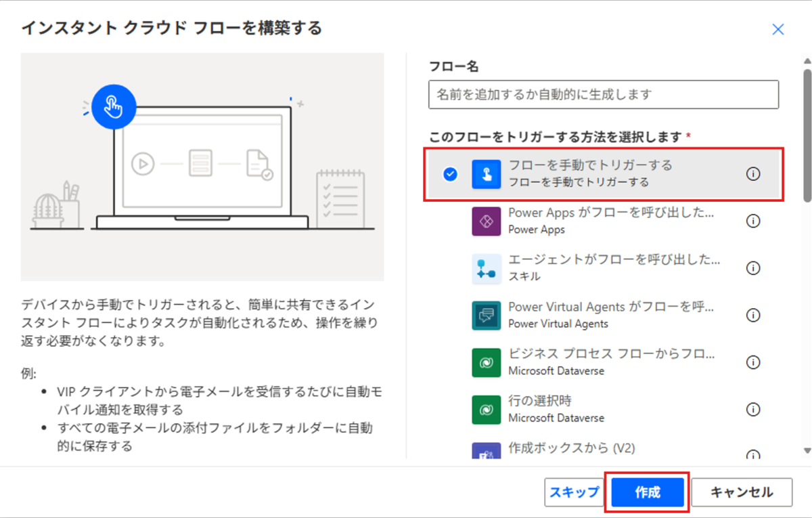Viewport: 812px width, 518px height.
Task: Click the 例: text
Action: coord(29,373)
